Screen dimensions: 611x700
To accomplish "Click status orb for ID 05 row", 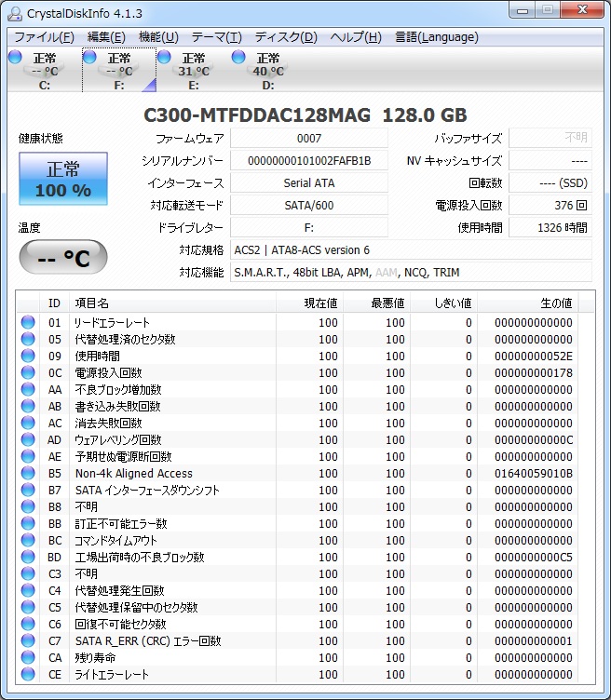I will (28, 339).
